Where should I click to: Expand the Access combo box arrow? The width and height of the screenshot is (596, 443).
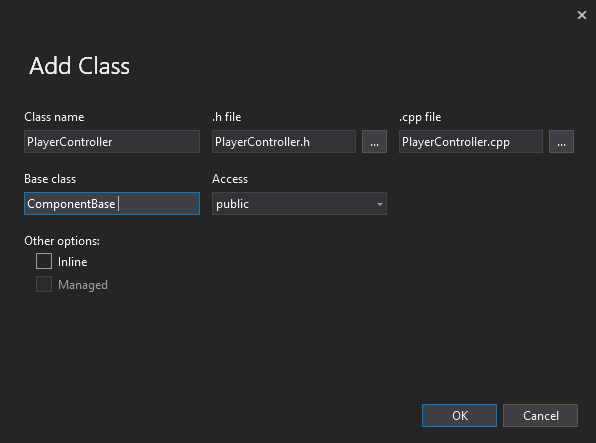(x=379, y=204)
